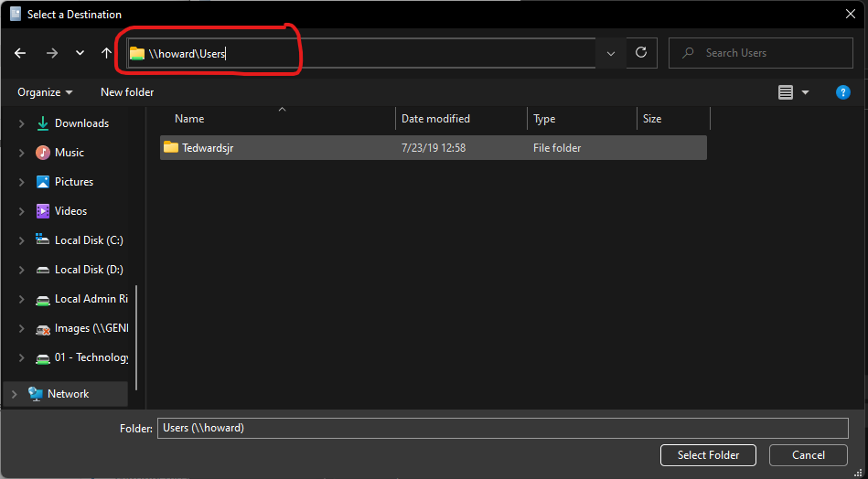Open Downloads in the sidebar
The height and width of the screenshot is (479, 868).
point(80,123)
